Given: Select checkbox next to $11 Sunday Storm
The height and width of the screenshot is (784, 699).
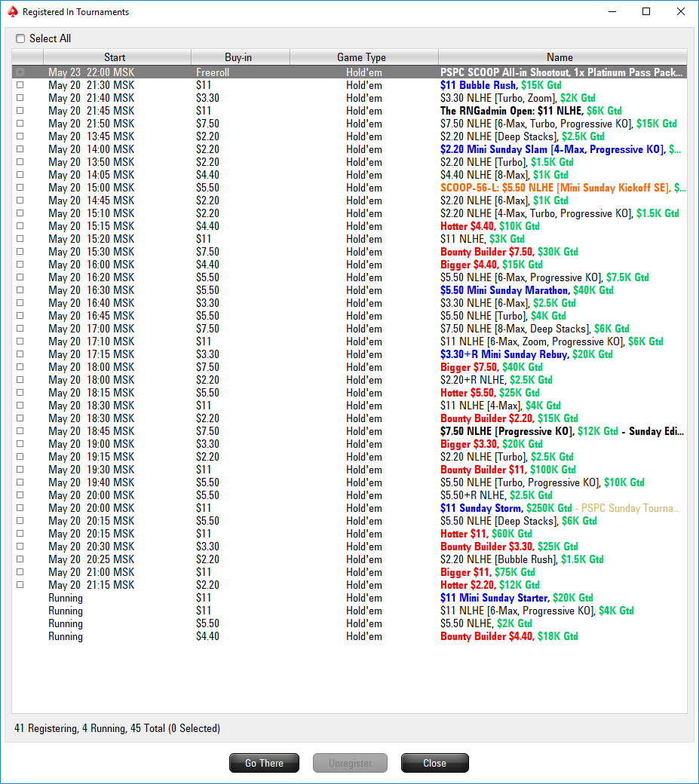Looking at the screenshot, I should coord(20,508).
